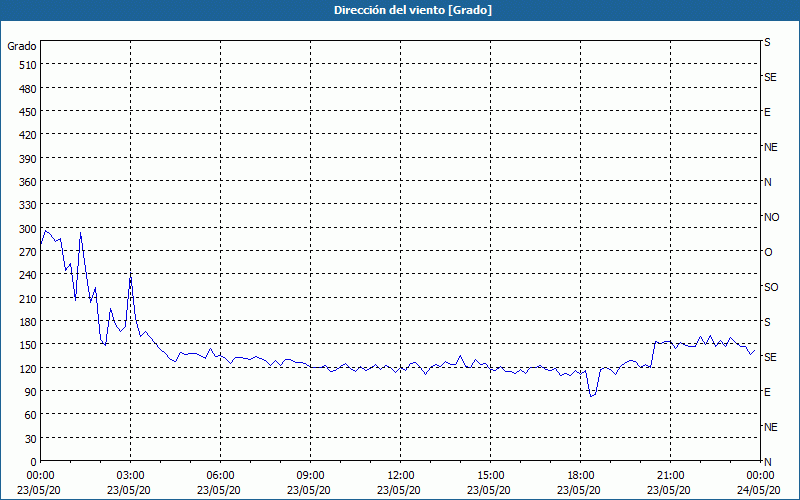The width and height of the screenshot is (800, 500).
Task: Select the "NO" compass label on the right axis
Action: click(771, 217)
